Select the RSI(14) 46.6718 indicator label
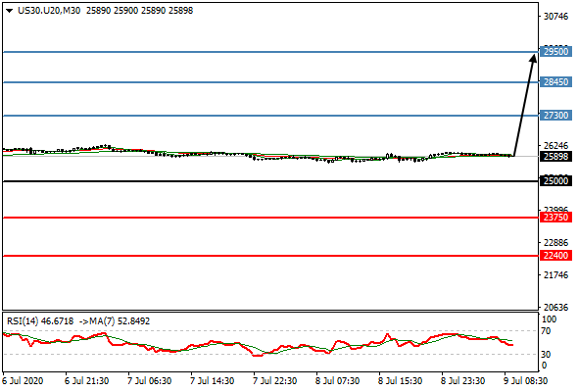The image size is (578, 392). point(40,321)
